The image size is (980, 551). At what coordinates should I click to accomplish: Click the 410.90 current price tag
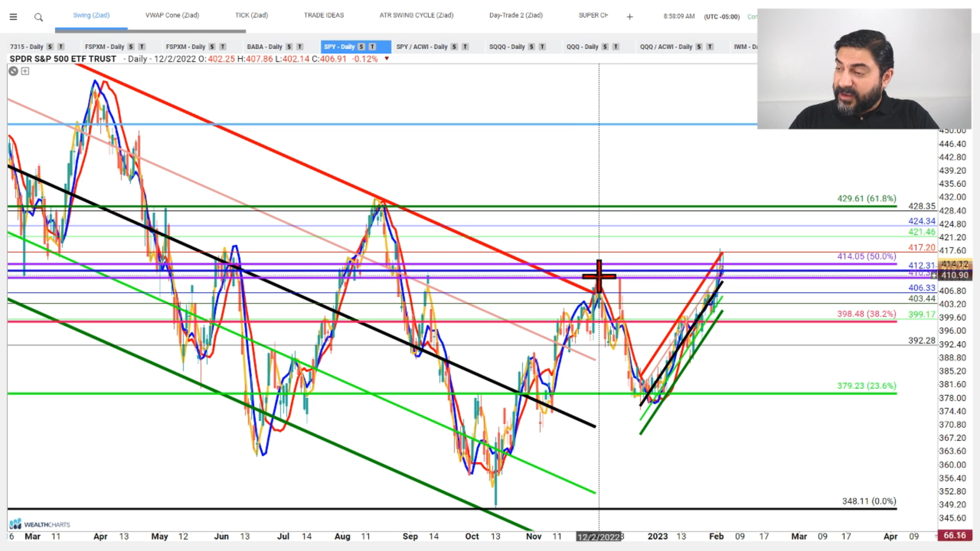coord(954,275)
